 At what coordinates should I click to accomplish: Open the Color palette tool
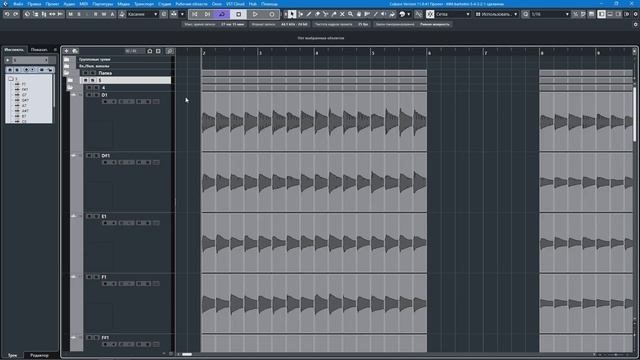click(x=404, y=14)
